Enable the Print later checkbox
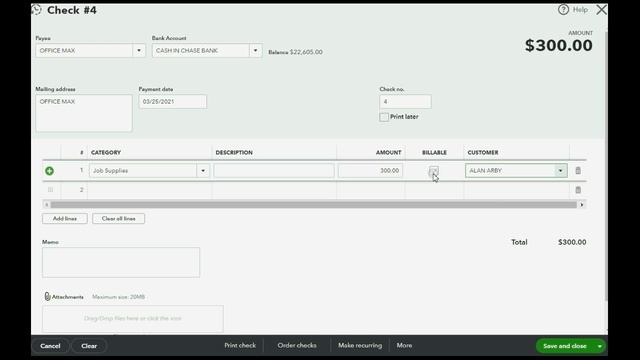 coord(384,117)
